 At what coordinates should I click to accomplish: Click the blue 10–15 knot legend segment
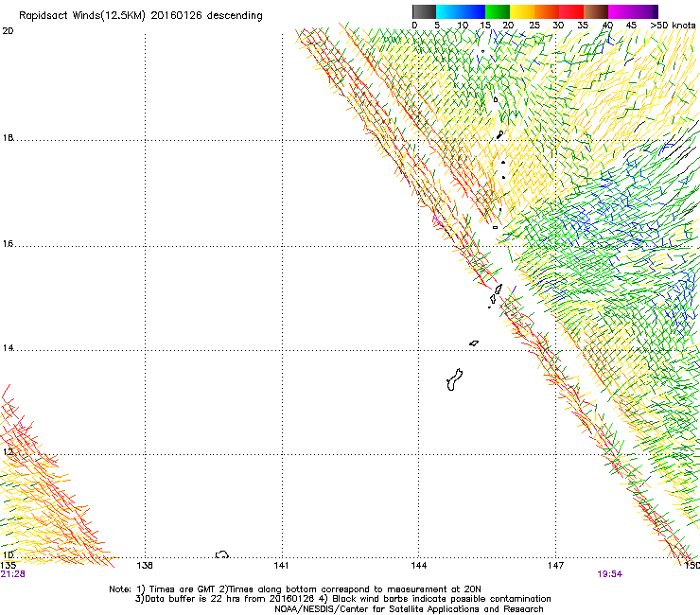[473, 11]
